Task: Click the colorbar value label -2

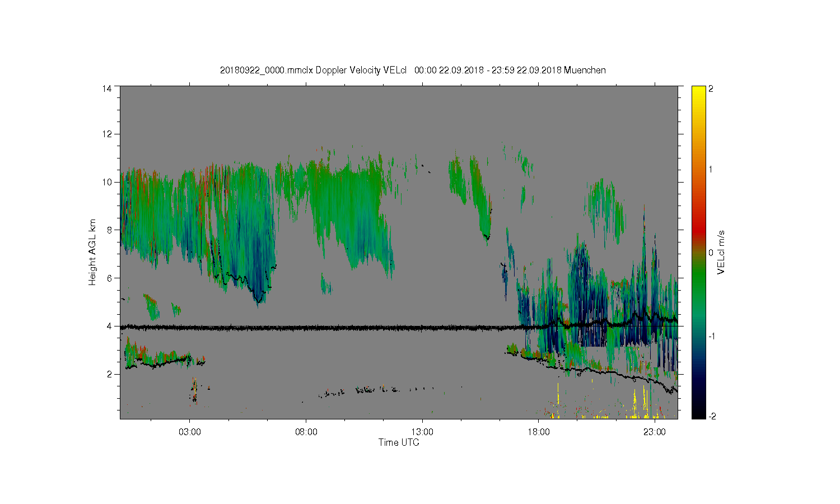Action: [x=711, y=416]
